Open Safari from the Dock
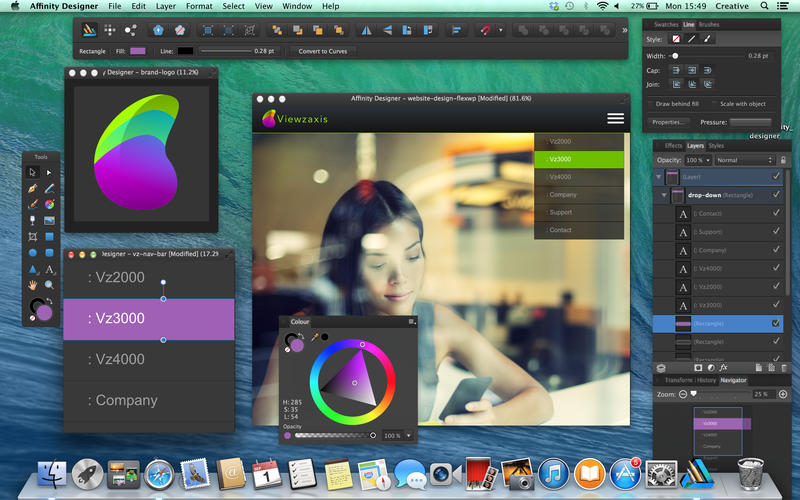The height and width of the screenshot is (500, 800). (159, 473)
